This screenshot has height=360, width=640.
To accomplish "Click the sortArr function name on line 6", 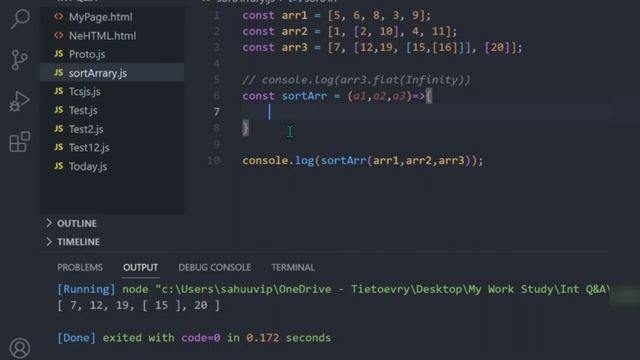I will click(x=304, y=96).
